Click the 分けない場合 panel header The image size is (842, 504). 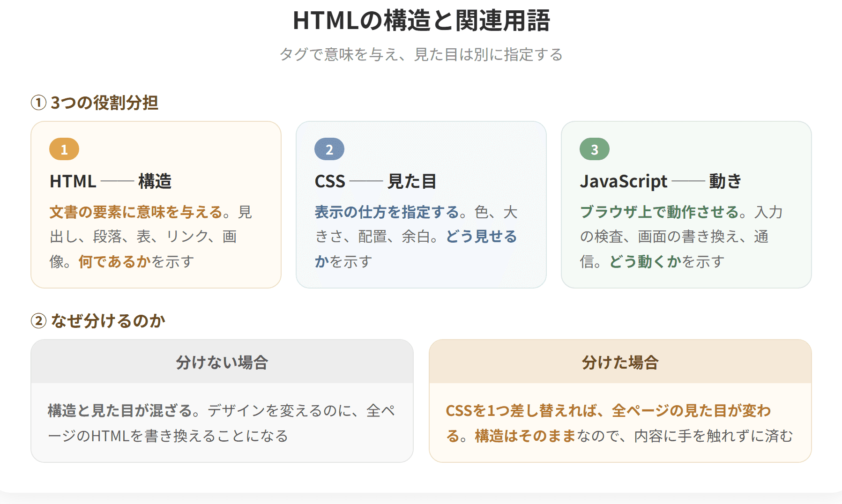pyautogui.click(x=222, y=362)
